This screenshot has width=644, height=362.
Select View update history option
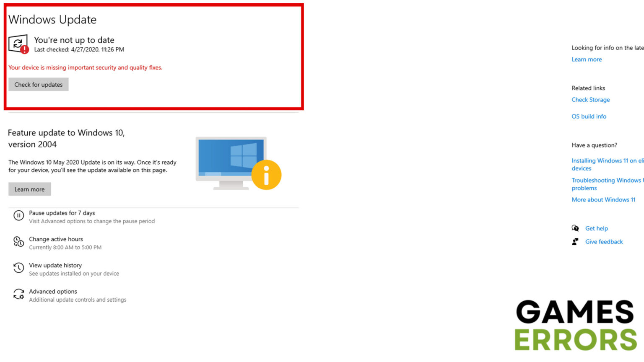pyautogui.click(x=55, y=266)
